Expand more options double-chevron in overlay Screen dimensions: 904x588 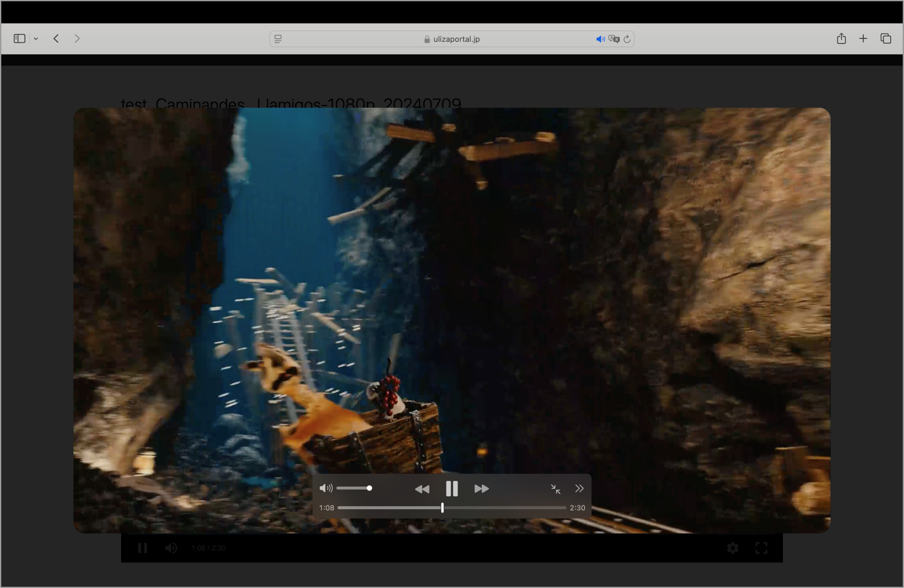(x=579, y=488)
